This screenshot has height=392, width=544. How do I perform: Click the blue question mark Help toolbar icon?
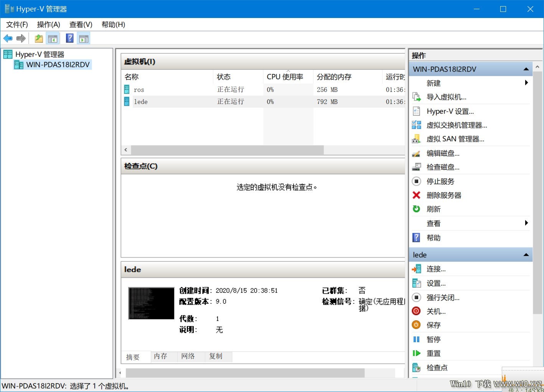click(70, 38)
